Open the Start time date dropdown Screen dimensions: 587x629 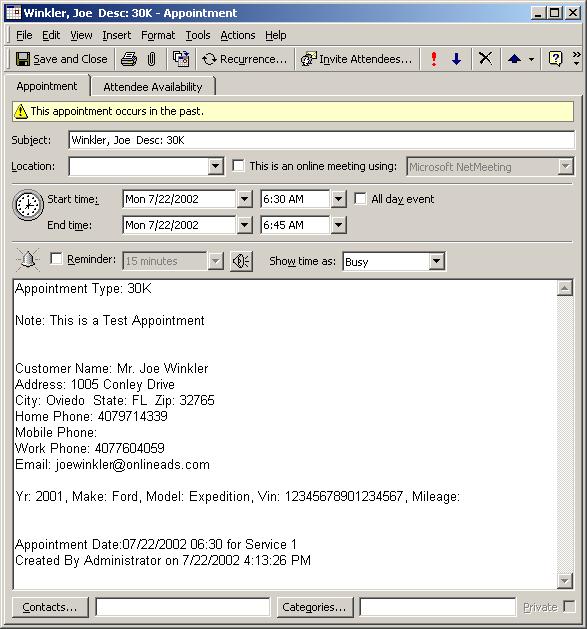click(244, 199)
